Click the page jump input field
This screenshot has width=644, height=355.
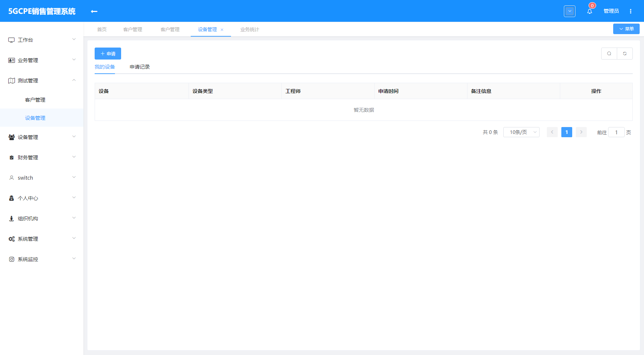616,132
